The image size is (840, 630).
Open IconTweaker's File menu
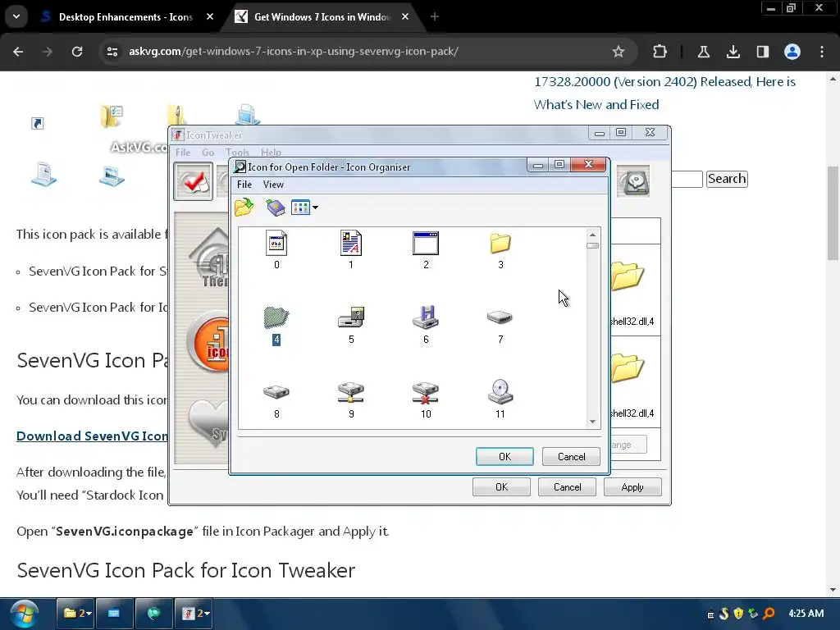(x=183, y=152)
